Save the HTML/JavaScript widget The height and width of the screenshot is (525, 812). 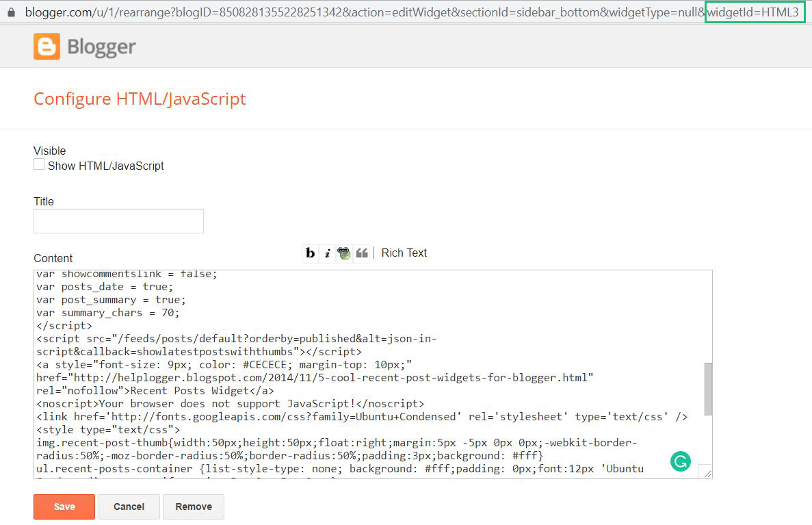point(64,507)
